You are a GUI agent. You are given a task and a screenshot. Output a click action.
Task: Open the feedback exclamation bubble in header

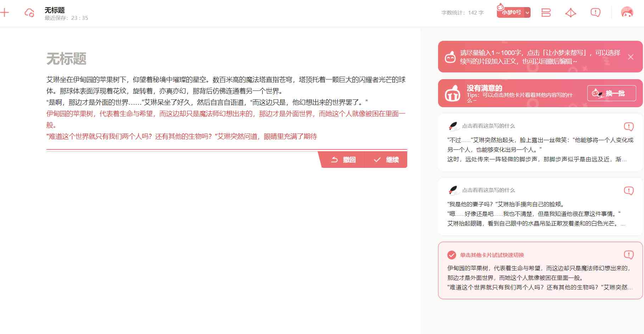(595, 13)
